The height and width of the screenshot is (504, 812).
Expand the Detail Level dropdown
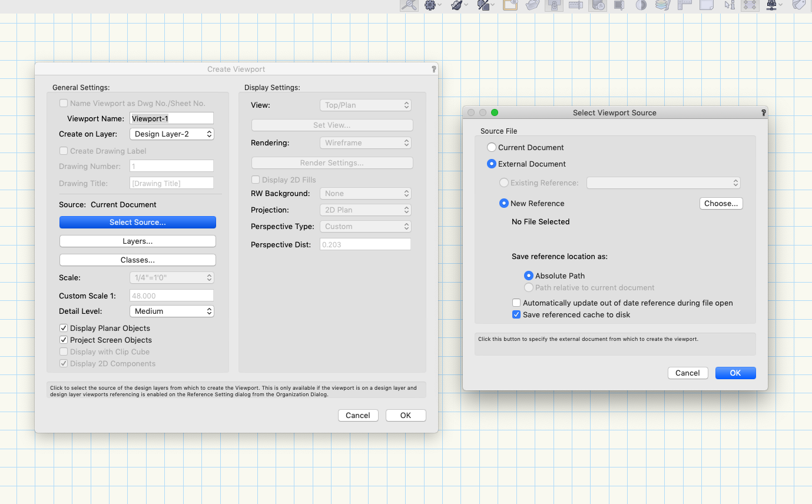point(171,311)
